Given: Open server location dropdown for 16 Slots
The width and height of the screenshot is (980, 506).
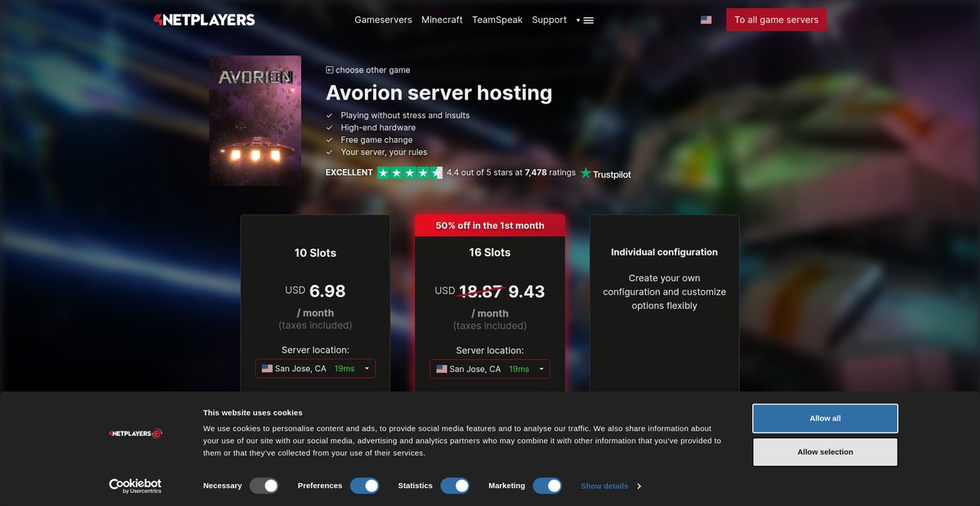Looking at the screenshot, I should [490, 369].
